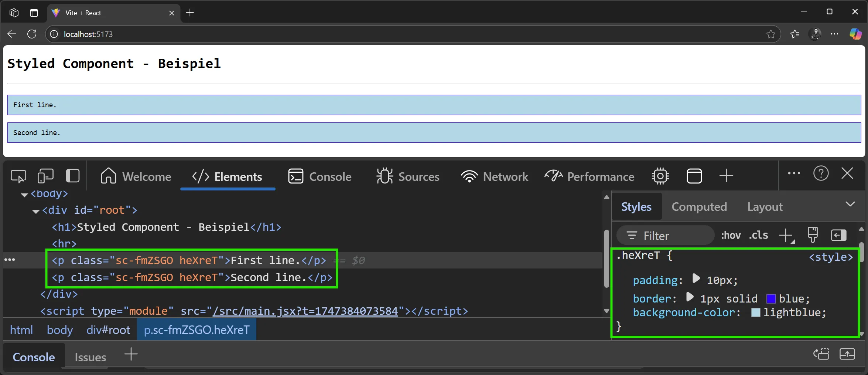Image resolution: width=868 pixels, height=375 pixels.
Task: Open the /src/main.jsx script link
Action: pos(305,311)
